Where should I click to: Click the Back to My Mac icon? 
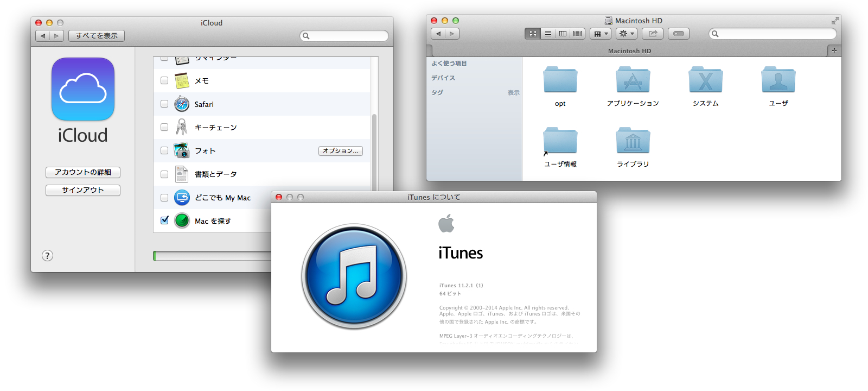coord(182,198)
